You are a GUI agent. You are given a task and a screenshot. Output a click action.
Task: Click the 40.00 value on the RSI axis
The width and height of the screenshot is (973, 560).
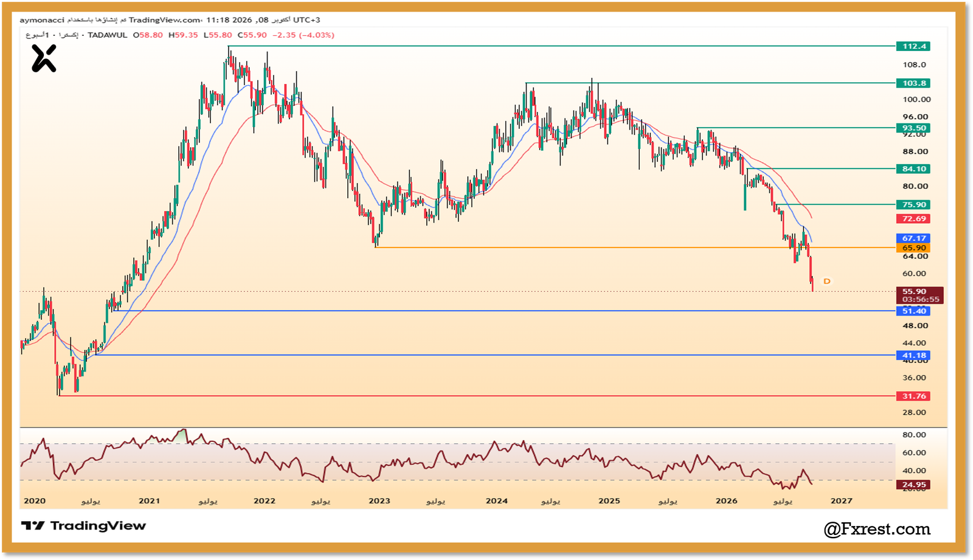915,471
